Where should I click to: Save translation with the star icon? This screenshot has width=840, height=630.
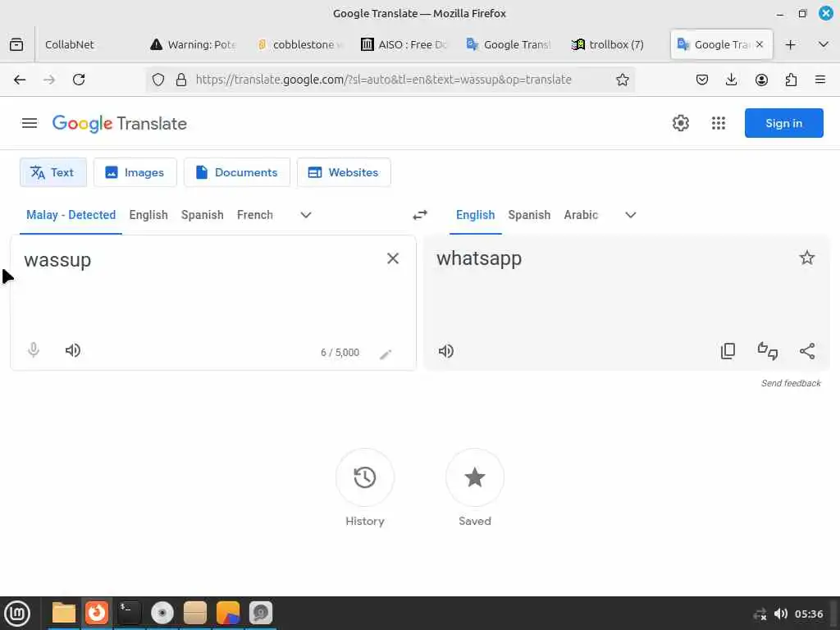(x=807, y=258)
